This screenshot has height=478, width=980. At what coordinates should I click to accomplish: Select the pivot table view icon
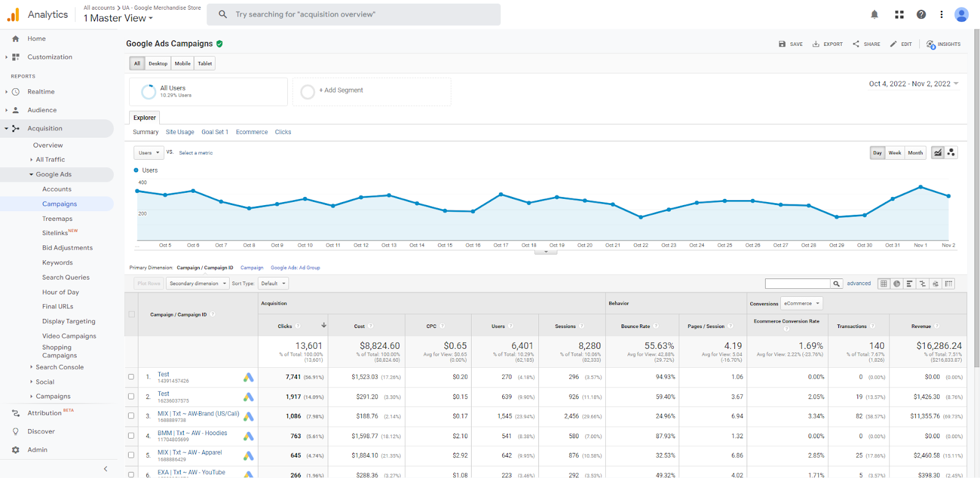coord(948,283)
